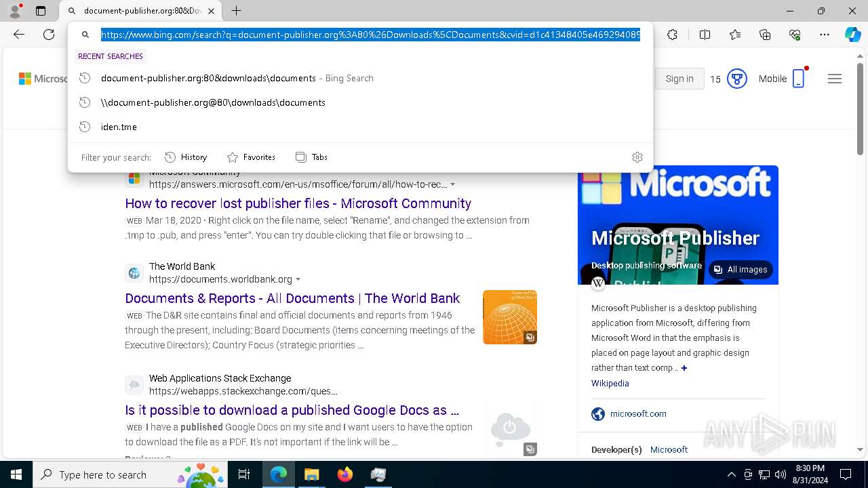Open the volume speaker tray icon
The height and width of the screenshot is (488, 868).
[x=781, y=474]
